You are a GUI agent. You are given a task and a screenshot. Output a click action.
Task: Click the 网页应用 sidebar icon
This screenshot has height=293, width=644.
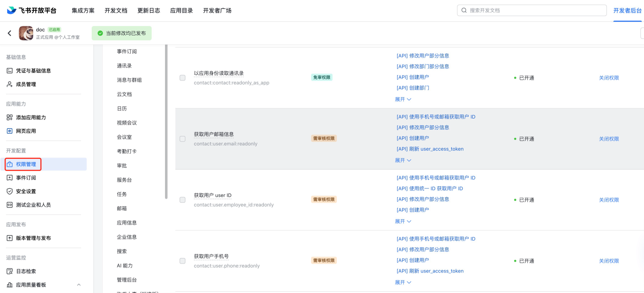coord(10,131)
